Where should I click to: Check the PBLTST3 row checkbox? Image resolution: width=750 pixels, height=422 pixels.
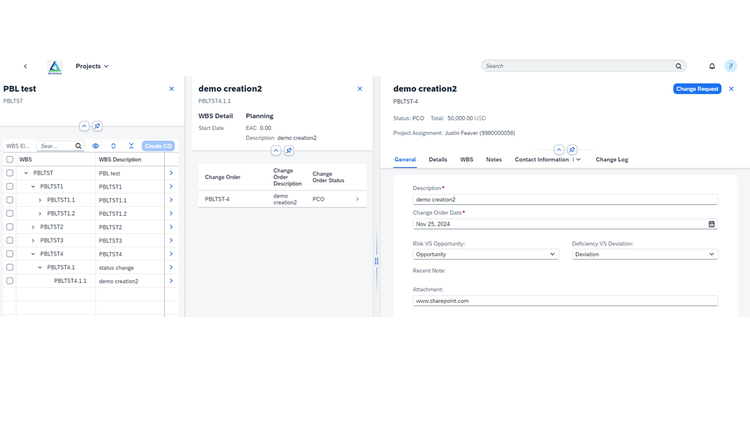(x=10, y=241)
